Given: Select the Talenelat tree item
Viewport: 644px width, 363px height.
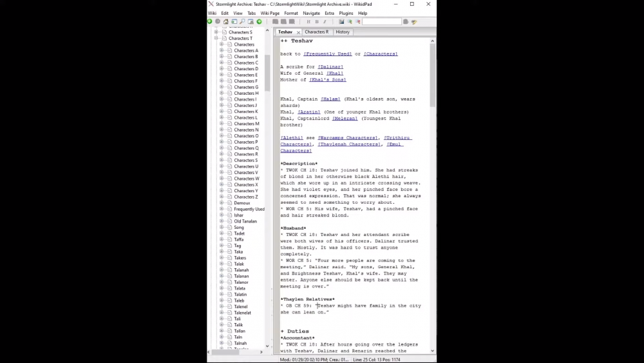Looking at the screenshot, I should (242, 313).
